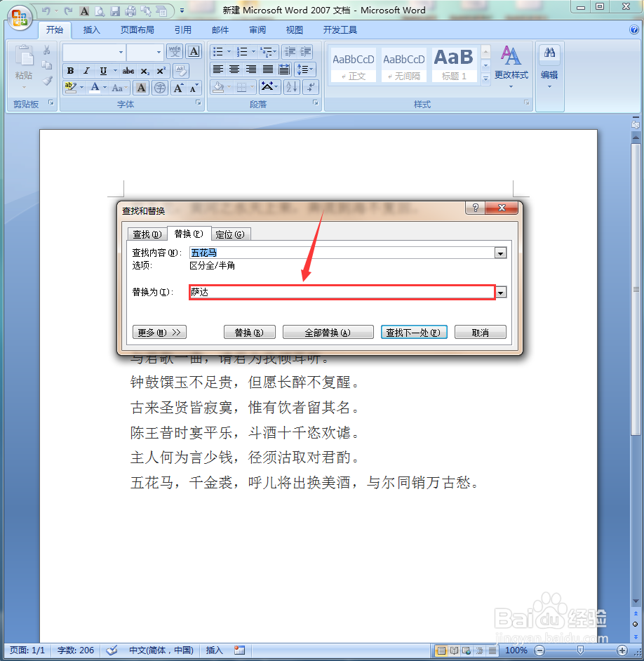Image resolution: width=644 pixels, height=661 pixels.
Task: Click the 全部替换 button
Action: pyautogui.click(x=328, y=332)
